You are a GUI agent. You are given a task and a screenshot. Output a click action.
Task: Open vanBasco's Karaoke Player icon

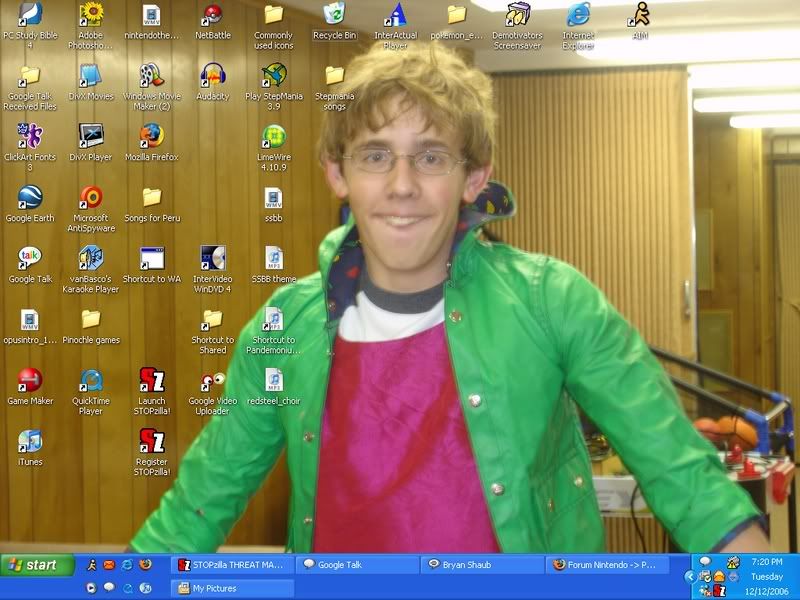[x=91, y=269]
